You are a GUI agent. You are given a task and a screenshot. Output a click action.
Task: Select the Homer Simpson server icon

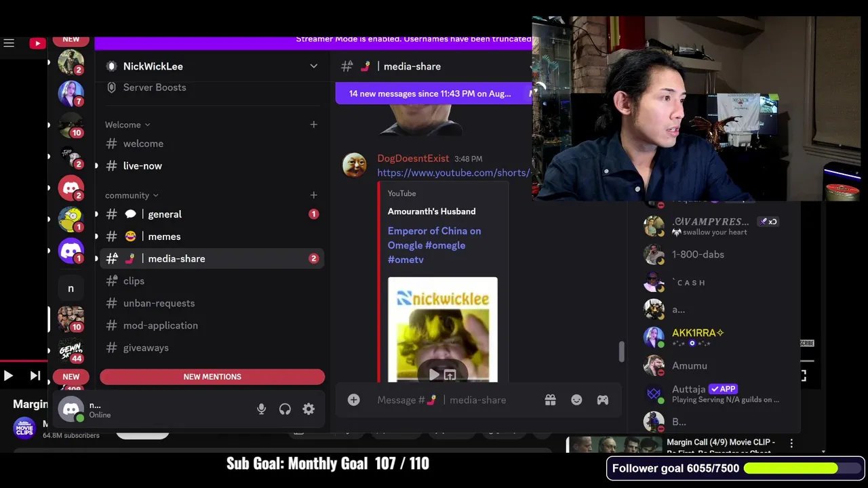[x=71, y=220]
